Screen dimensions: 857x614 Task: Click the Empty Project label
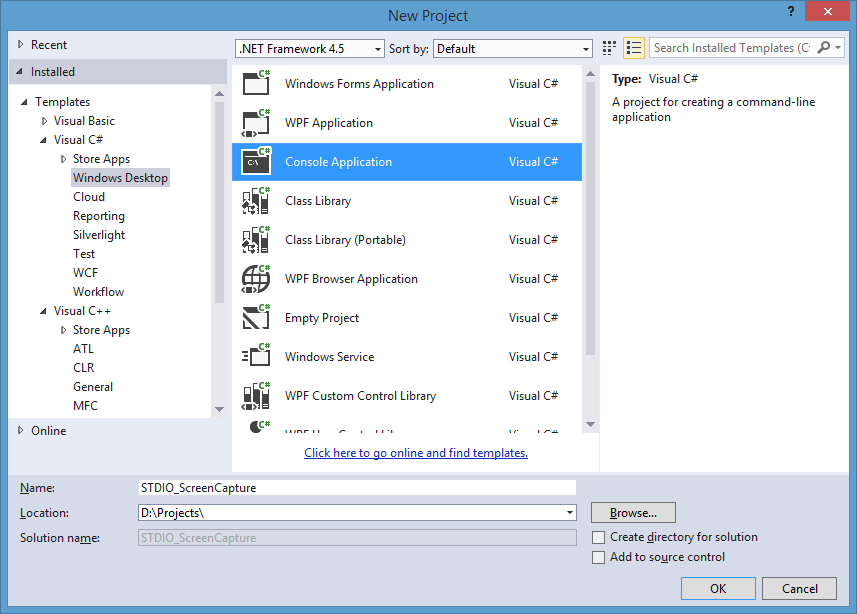click(x=322, y=318)
